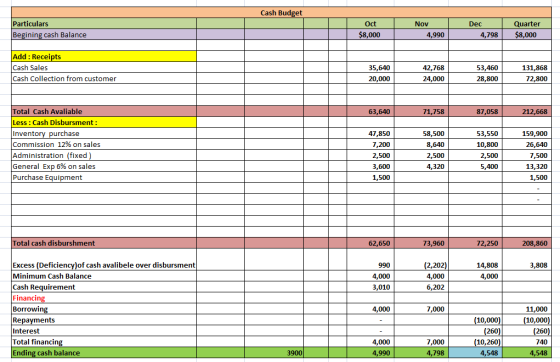The image size is (560, 362).
Task: Select quarter total disbursement 208,860
Action: click(527, 243)
